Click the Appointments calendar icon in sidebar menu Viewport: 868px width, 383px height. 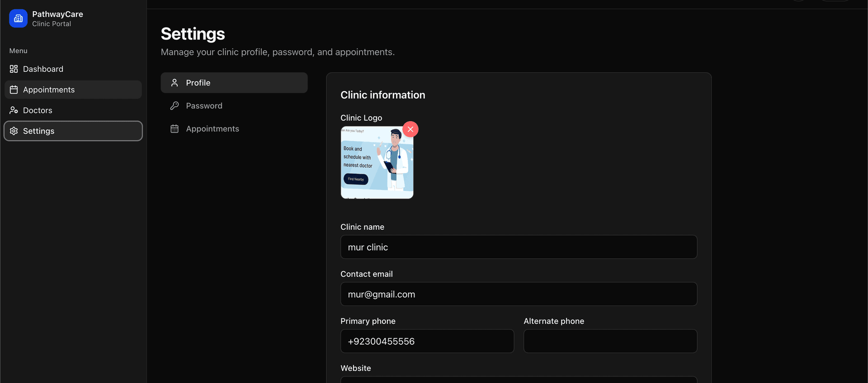pyautogui.click(x=14, y=90)
